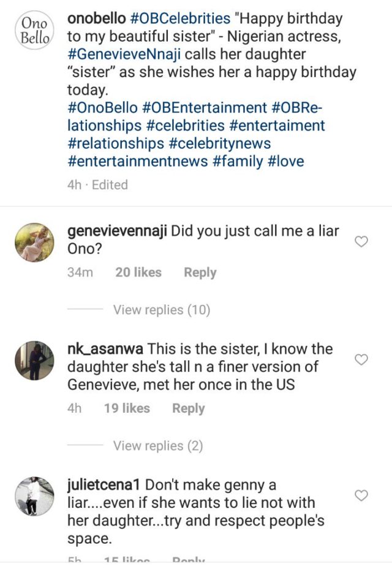Viewport: 392px width, 569px height.
Task: View the 19 likes list
Action: (127, 409)
